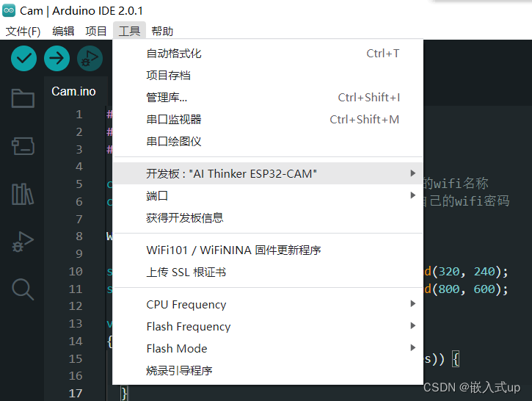Choose 自动格式化 from the menu

268,54
